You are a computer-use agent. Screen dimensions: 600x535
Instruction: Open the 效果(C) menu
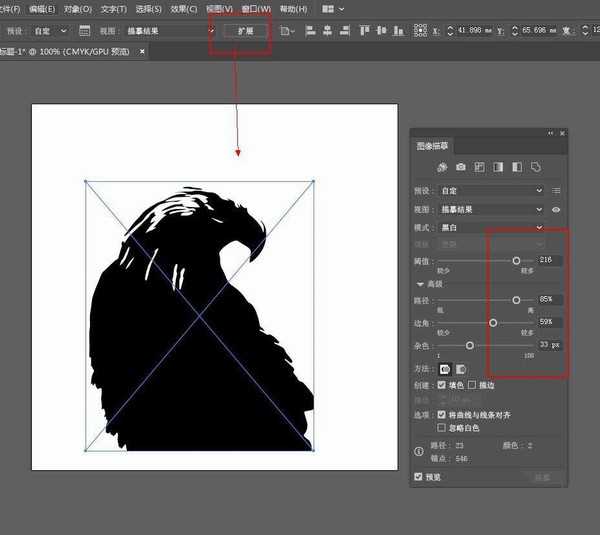point(183,9)
